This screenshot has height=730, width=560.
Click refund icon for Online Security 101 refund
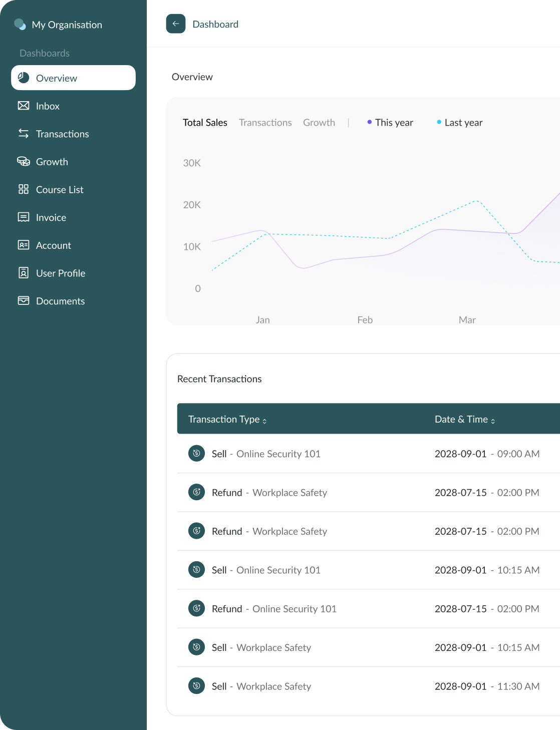196,608
